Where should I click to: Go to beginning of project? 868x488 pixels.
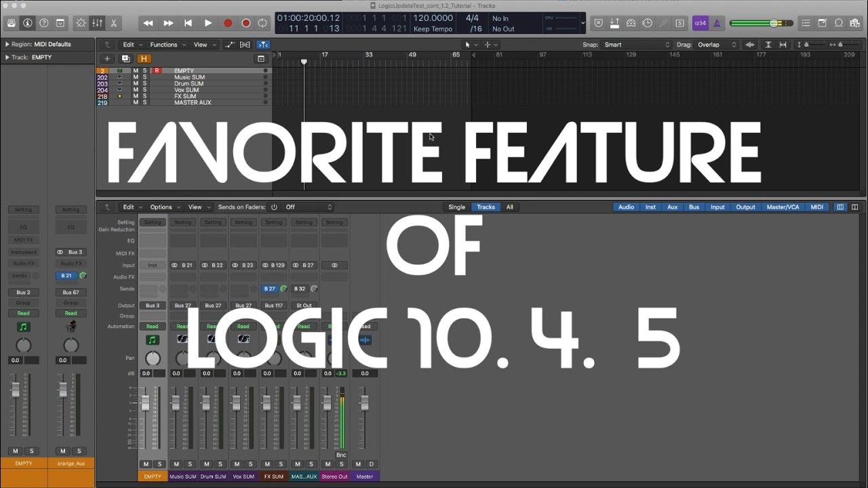coord(189,23)
